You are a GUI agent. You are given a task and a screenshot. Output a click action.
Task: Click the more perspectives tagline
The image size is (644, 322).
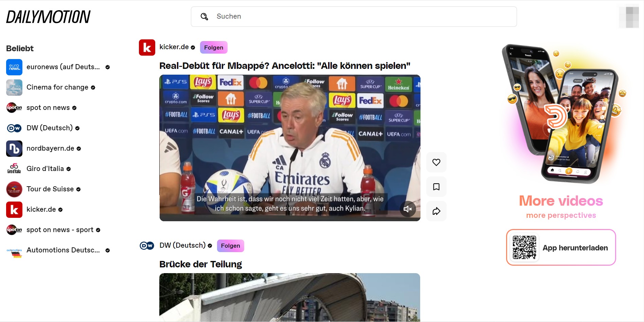coord(561,215)
